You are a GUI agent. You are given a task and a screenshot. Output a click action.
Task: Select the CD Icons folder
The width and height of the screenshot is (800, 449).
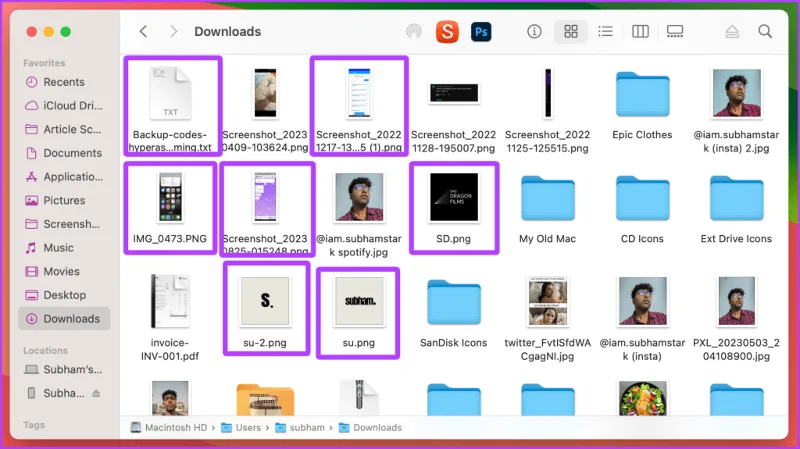(642, 198)
